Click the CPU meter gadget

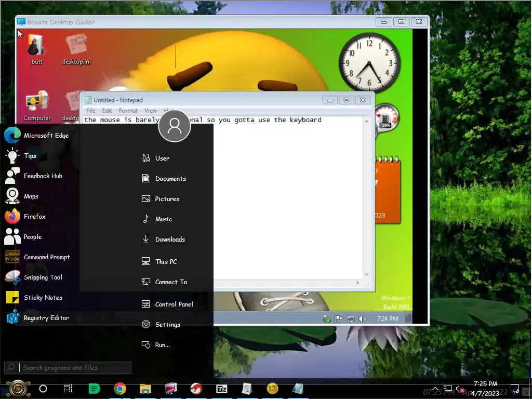point(387,119)
